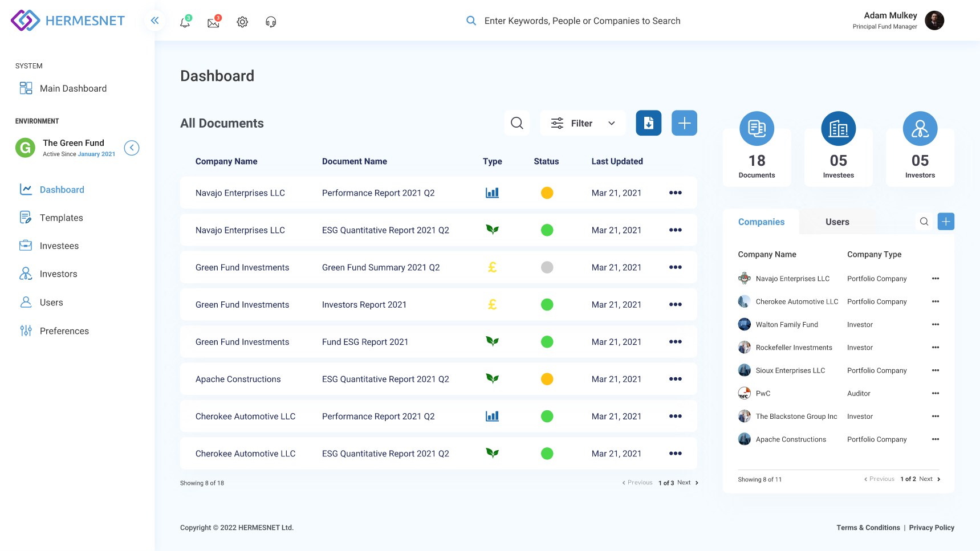The width and height of the screenshot is (980, 551).
Task: Open the settings gear icon
Action: (x=242, y=22)
